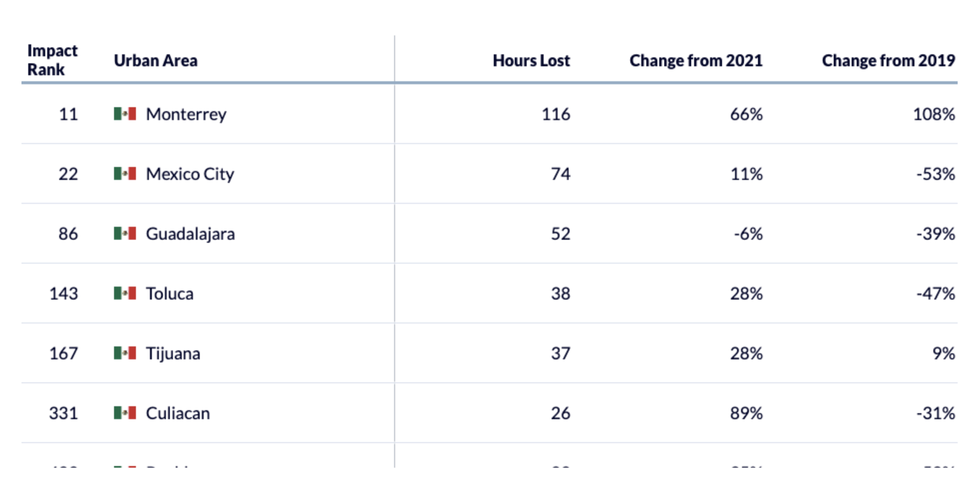Click the Urban Area column header

(156, 61)
